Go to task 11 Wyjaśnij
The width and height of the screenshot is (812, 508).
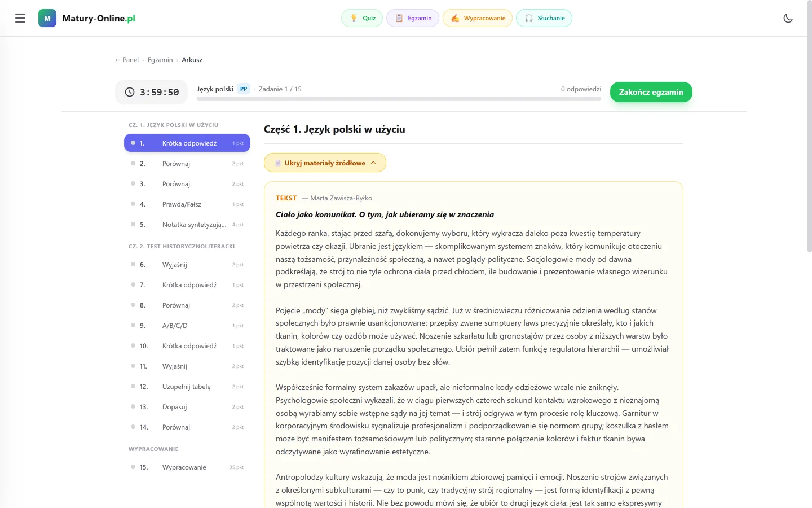click(187, 366)
